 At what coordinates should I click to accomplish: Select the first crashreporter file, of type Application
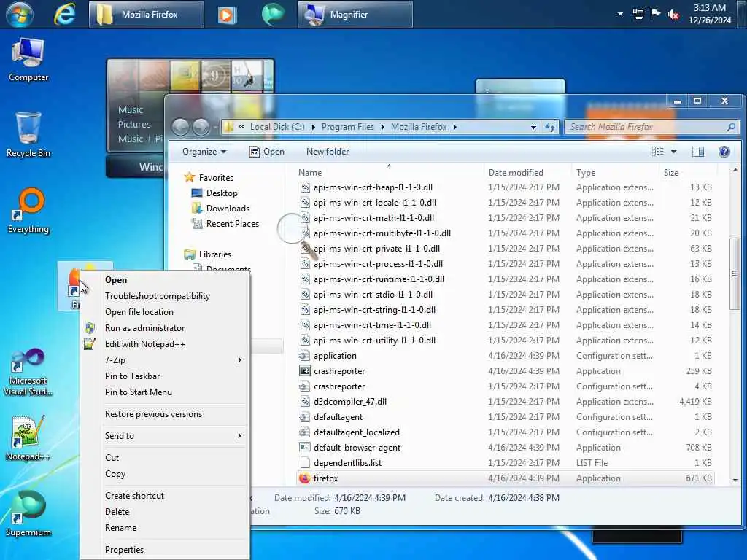coord(508,371)
